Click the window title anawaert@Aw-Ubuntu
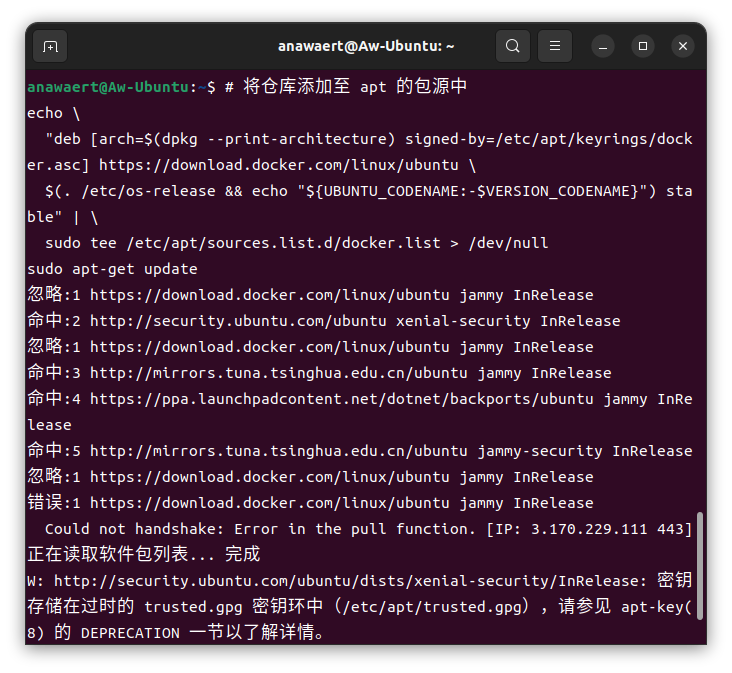This screenshot has width=732, height=673. [366, 46]
